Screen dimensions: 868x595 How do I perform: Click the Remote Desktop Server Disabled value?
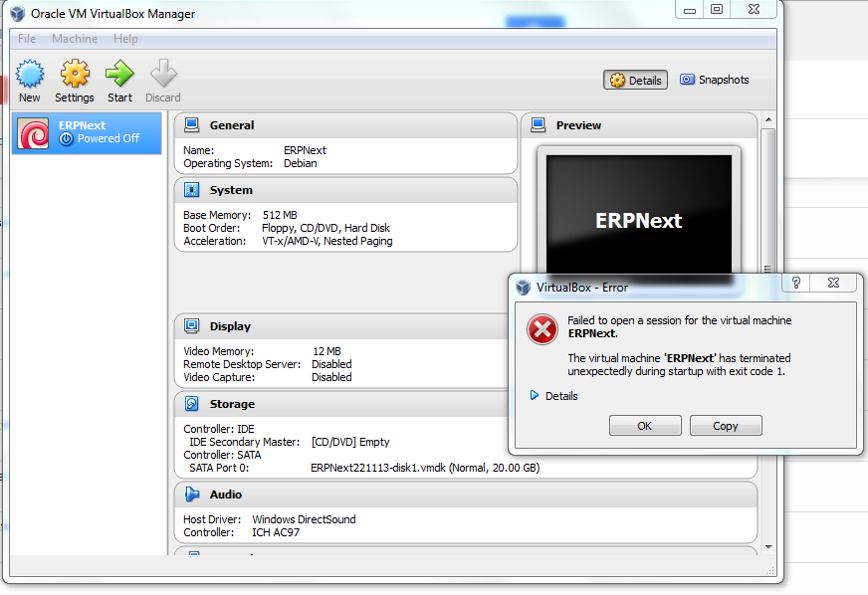331,363
